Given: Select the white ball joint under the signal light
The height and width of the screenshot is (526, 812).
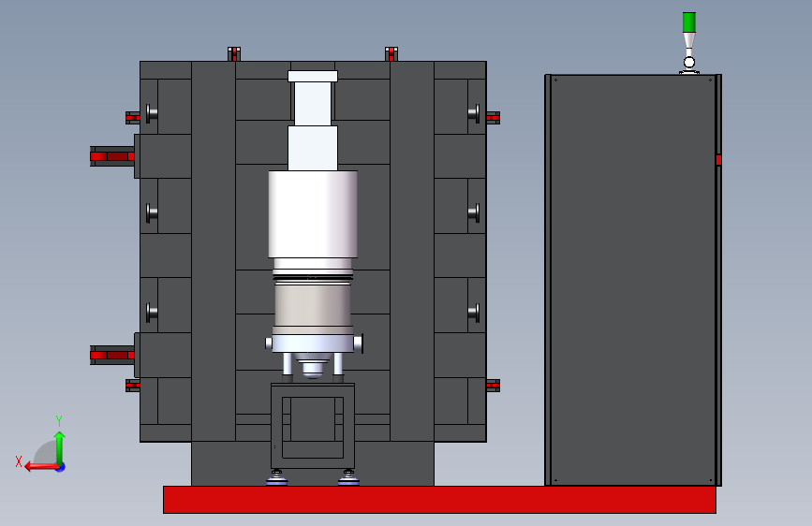Looking at the screenshot, I should (x=688, y=63).
